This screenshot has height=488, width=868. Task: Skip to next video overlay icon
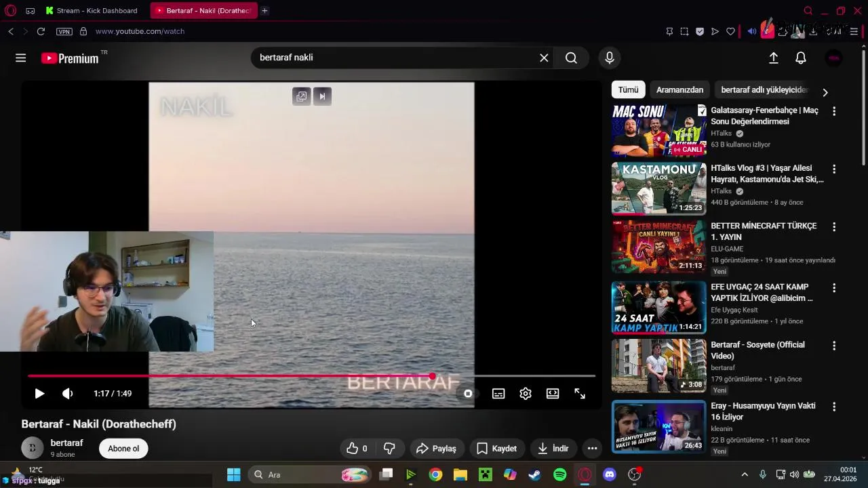tap(322, 96)
